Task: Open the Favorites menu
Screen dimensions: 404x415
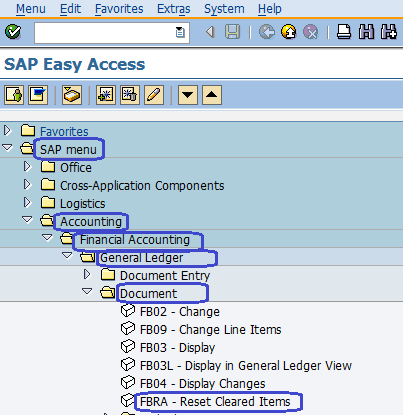Action: click(119, 9)
